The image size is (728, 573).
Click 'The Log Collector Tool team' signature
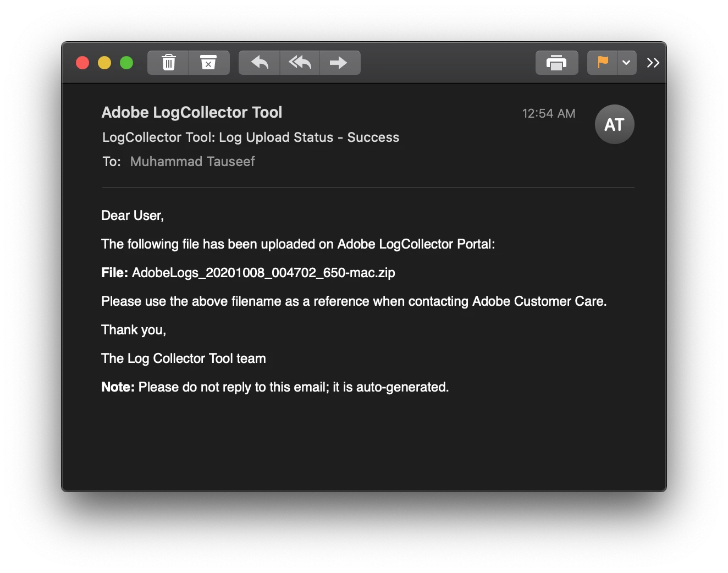184,359
